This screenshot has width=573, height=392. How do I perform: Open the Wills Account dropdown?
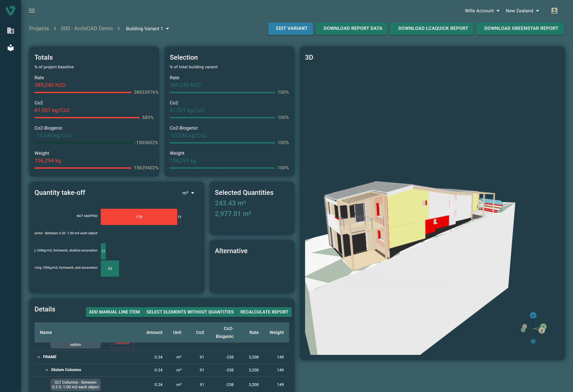[482, 11]
